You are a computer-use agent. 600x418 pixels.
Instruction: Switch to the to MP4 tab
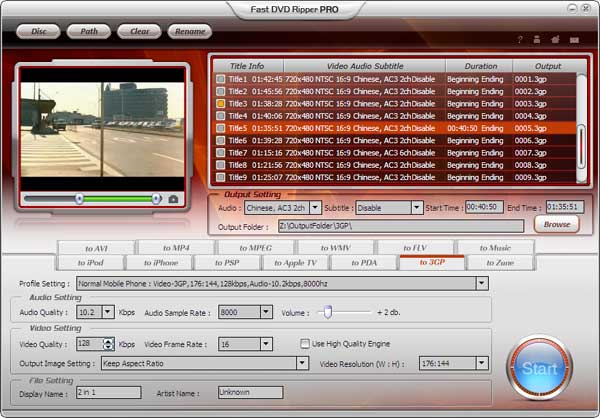[176, 248]
